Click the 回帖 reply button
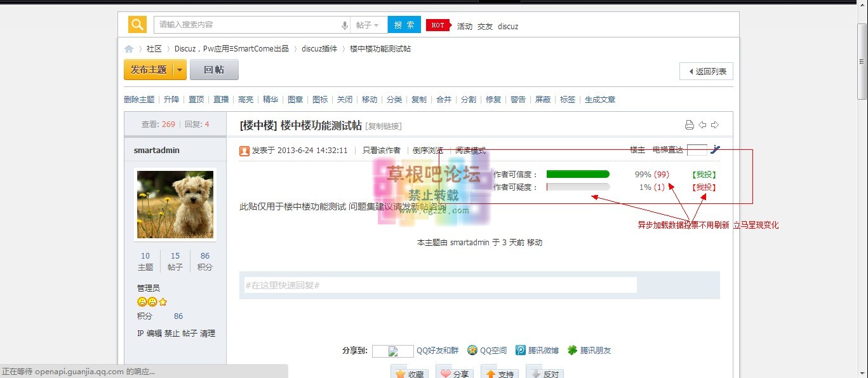Image resolution: width=868 pixels, height=378 pixels. tap(214, 70)
